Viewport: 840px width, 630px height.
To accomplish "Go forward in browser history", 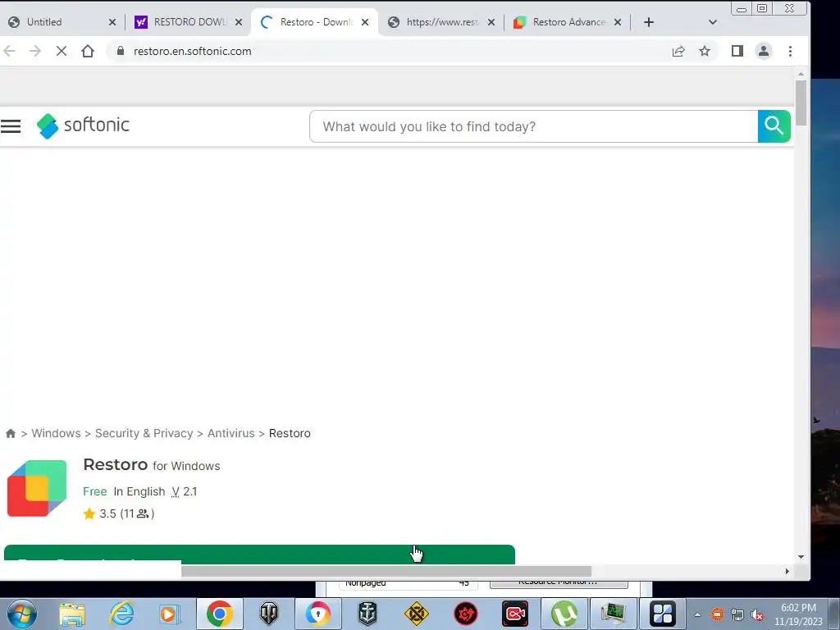I will click(x=35, y=51).
